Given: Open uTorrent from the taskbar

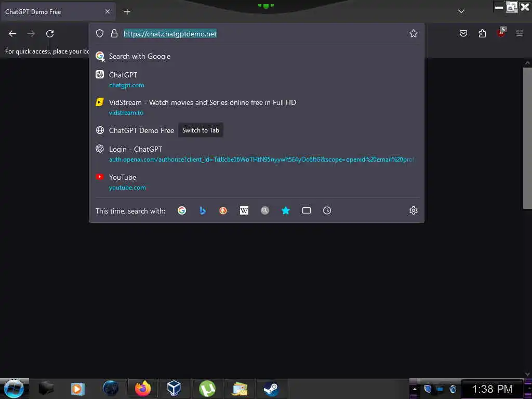Looking at the screenshot, I should 207,389.
